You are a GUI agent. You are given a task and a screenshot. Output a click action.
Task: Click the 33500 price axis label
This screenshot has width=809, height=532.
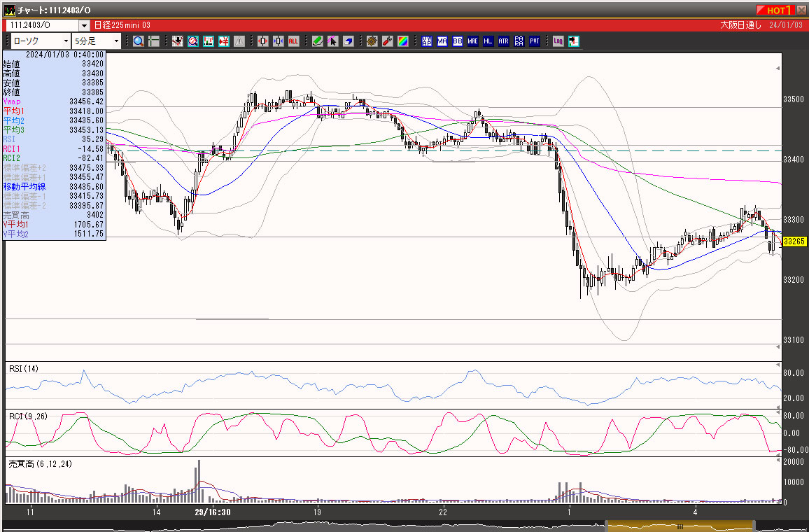(x=794, y=99)
